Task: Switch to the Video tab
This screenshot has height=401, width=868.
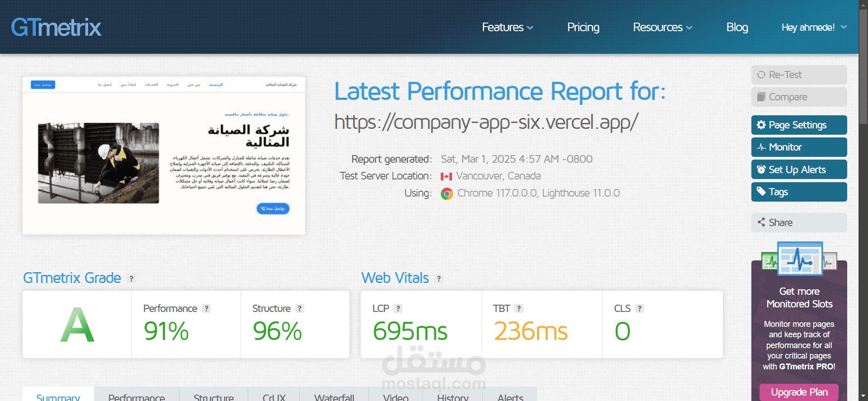Action: coord(396,395)
